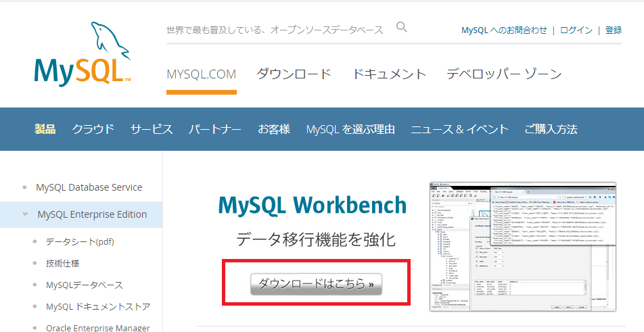Open the お客様 menu item
644x332 pixels.
[274, 129]
